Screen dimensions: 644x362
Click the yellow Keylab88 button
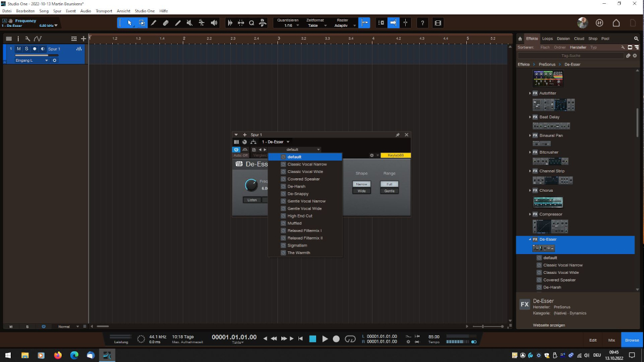click(396, 155)
